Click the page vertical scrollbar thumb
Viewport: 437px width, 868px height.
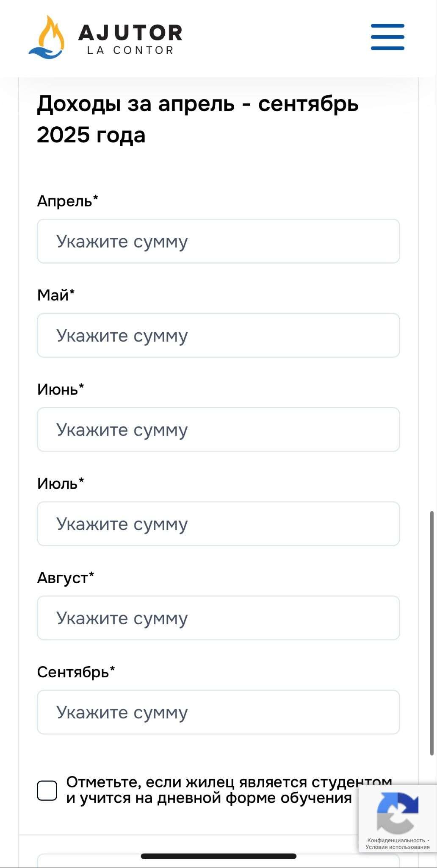[x=432, y=633]
